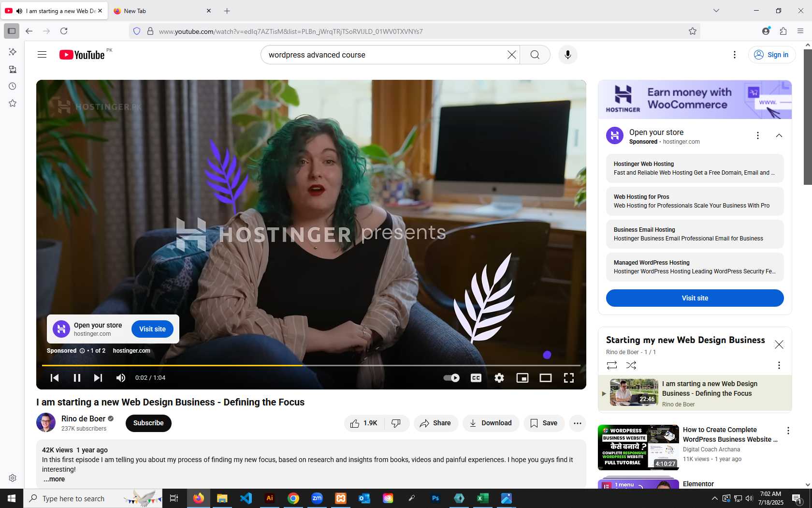Switch to theater mode
Viewport: 812px width, 508px height.
[546, 378]
